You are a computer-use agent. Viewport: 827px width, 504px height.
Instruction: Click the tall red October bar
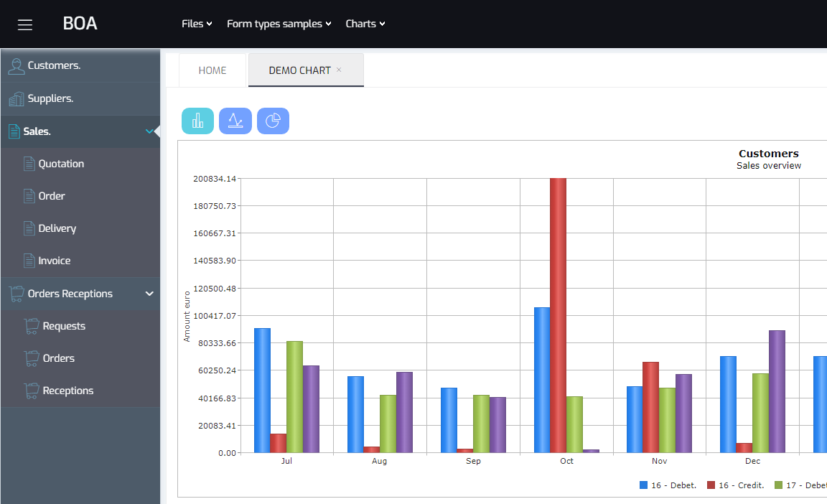tap(558, 315)
